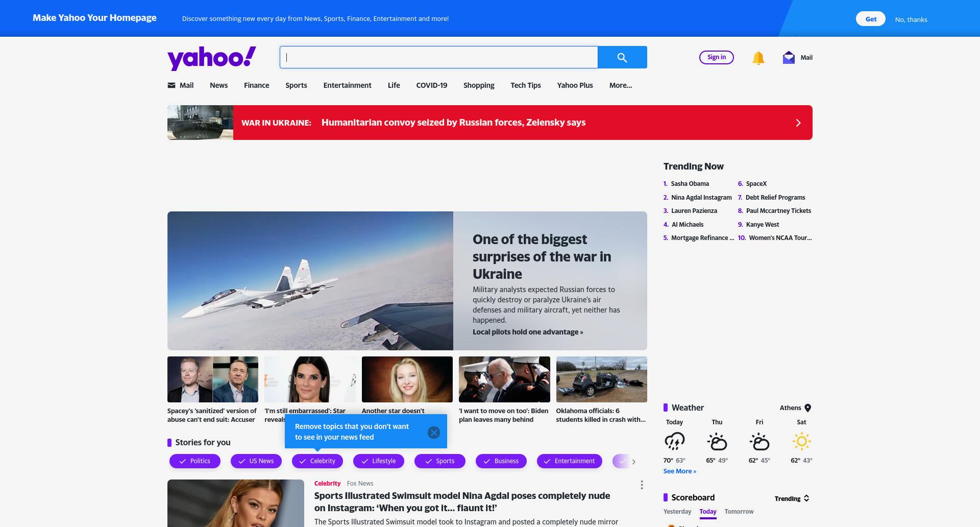This screenshot has height=527, width=980.
Task: Go to Sports in the nav bar
Action: click(296, 85)
